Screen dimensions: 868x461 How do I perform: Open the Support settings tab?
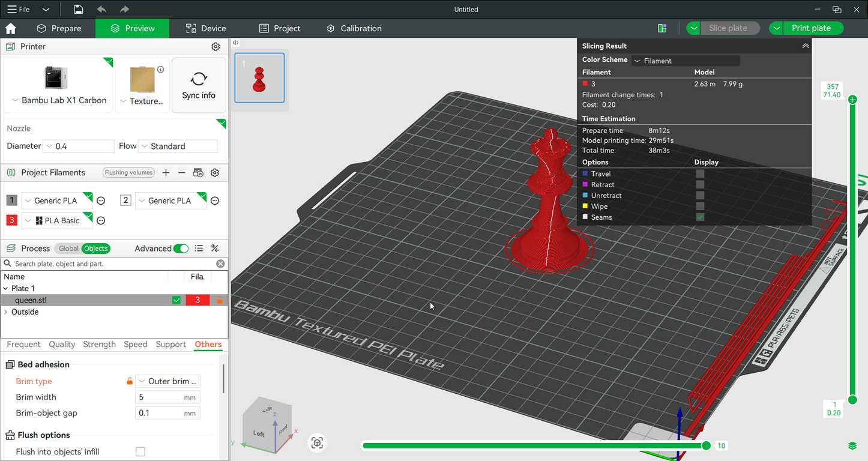click(x=171, y=345)
